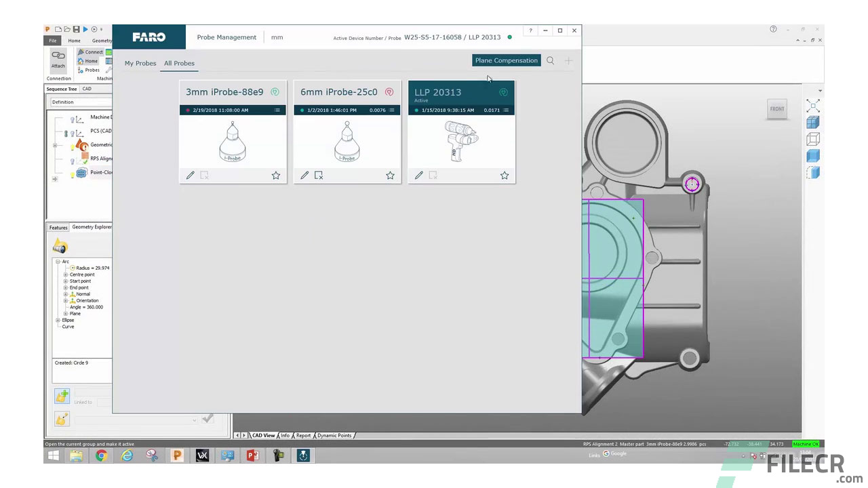868x488 pixels.
Task: Switch to the Dynamic Points tab
Action: coord(334,435)
